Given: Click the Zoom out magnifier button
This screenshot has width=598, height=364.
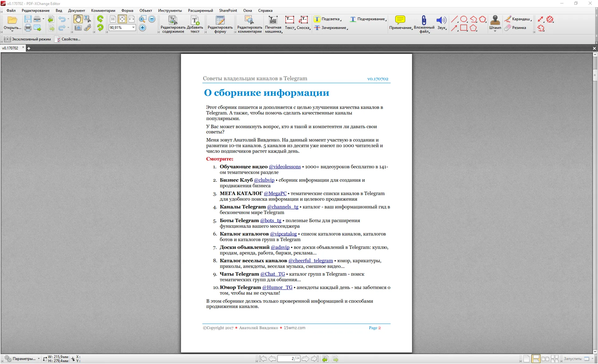Looking at the screenshot, I should (x=152, y=19).
